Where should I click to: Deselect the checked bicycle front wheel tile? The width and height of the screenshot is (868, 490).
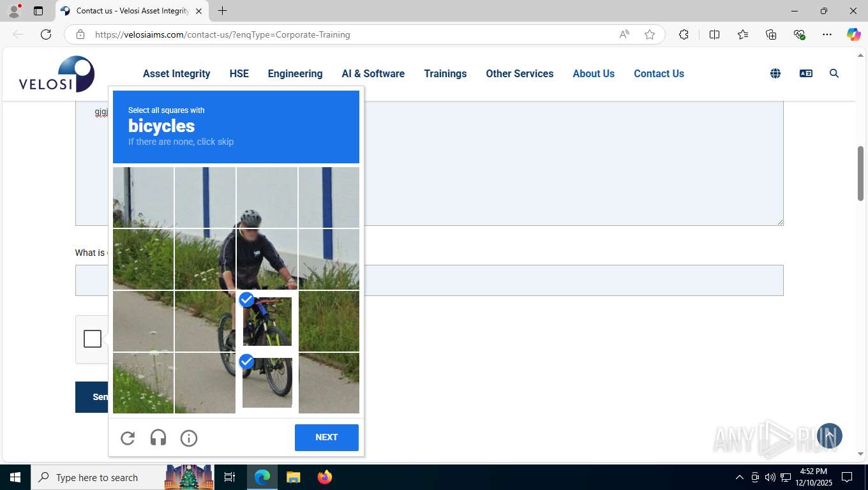pyautogui.click(x=267, y=383)
